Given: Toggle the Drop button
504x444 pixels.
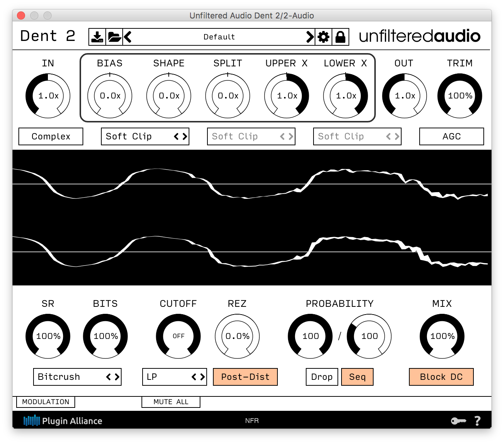Looking at the screenshot, I should tap(322, 377).
